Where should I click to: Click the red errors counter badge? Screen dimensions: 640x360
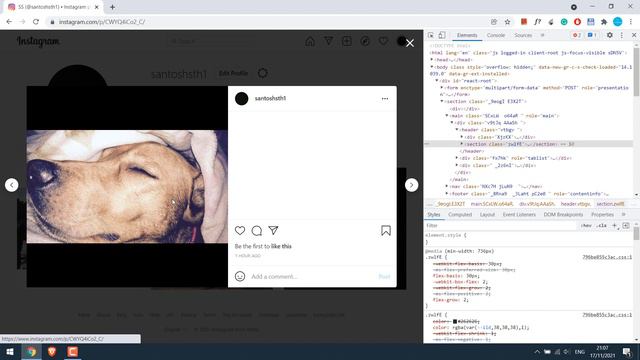577,36
